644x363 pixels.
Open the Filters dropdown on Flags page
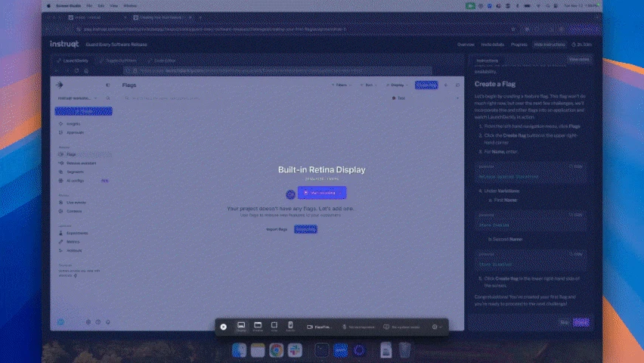[342, 85]
